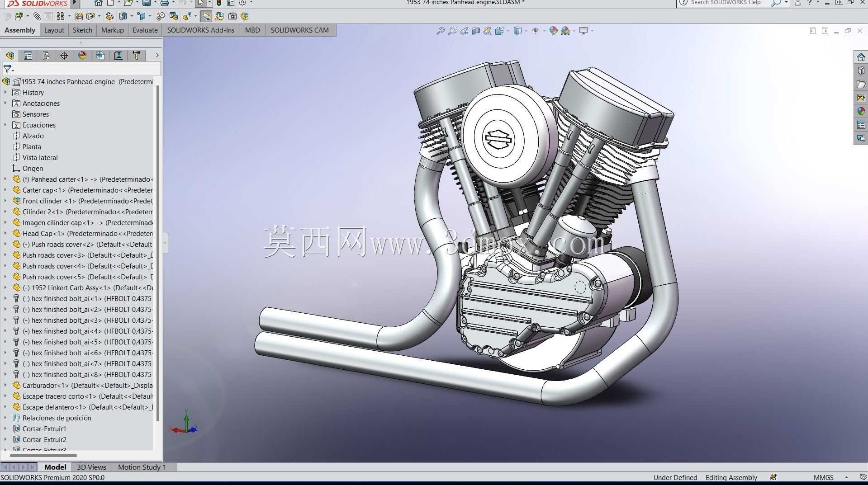Open the DisplayManager color ball tab
The image size is (868, 485).
click(82, 56)
